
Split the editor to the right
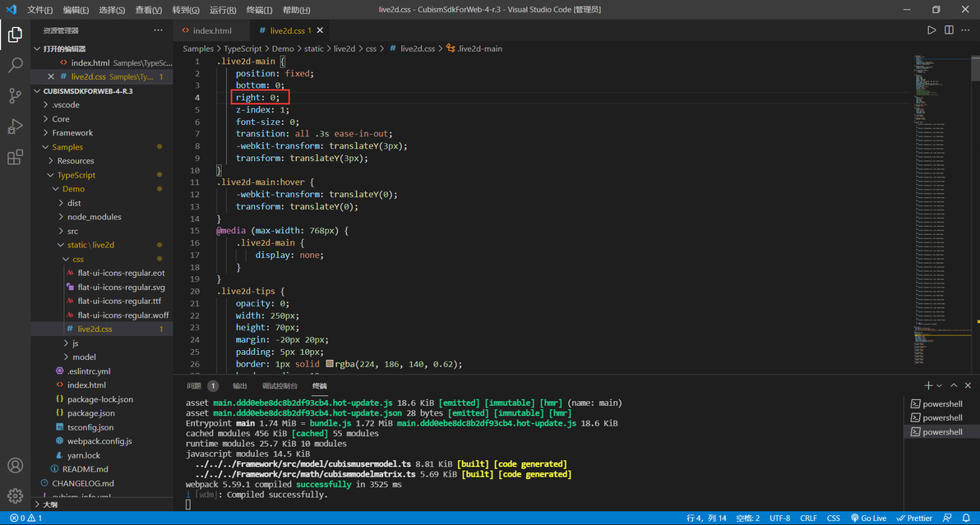pos(949,30)
